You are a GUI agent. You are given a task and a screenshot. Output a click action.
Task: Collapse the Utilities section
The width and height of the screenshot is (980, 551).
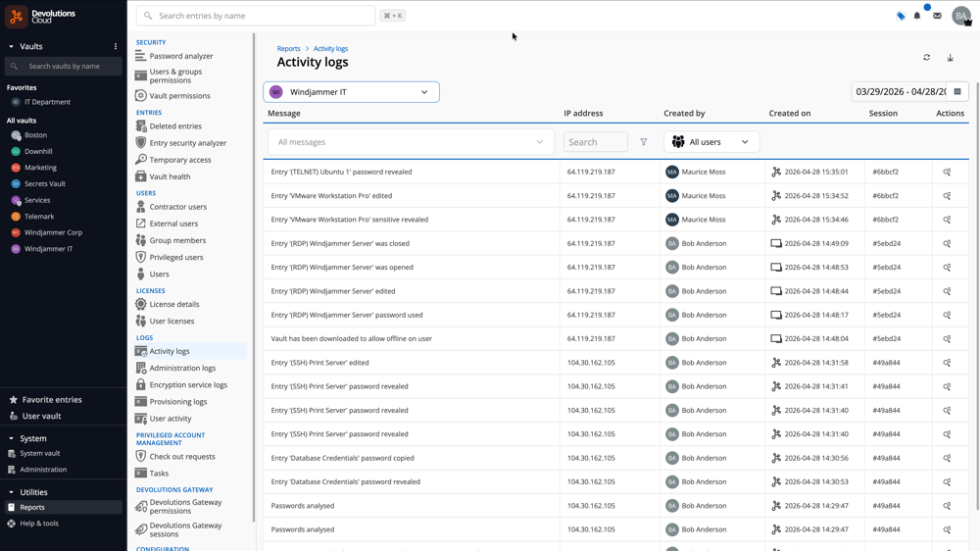coord(11,492)
